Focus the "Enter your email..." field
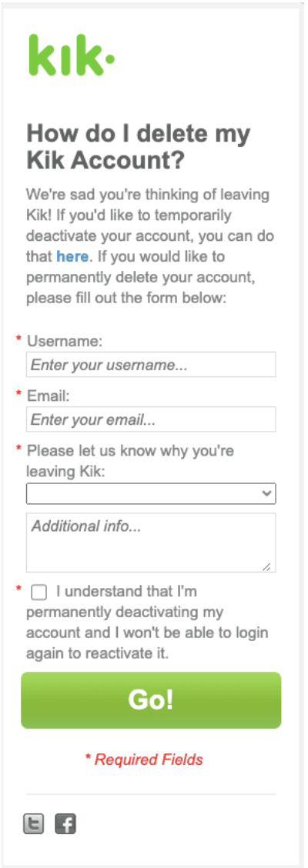Screen dimensions: 308x868 [151, 419]
